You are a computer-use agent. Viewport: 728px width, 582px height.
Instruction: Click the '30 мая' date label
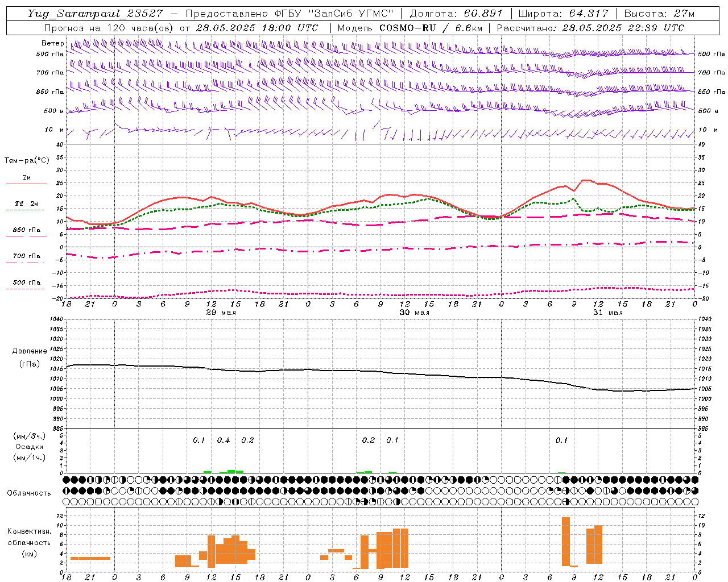(414, 312)
